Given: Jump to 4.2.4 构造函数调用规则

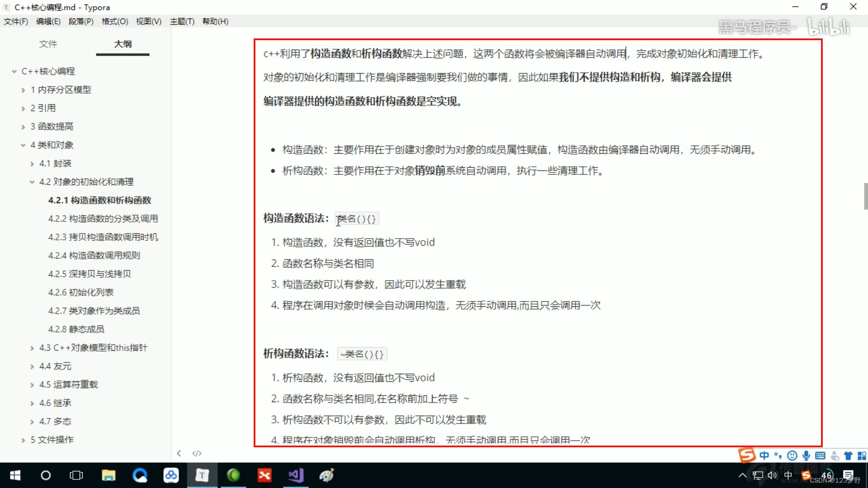Looking at the screenshot, I should [x=94, y=256].
